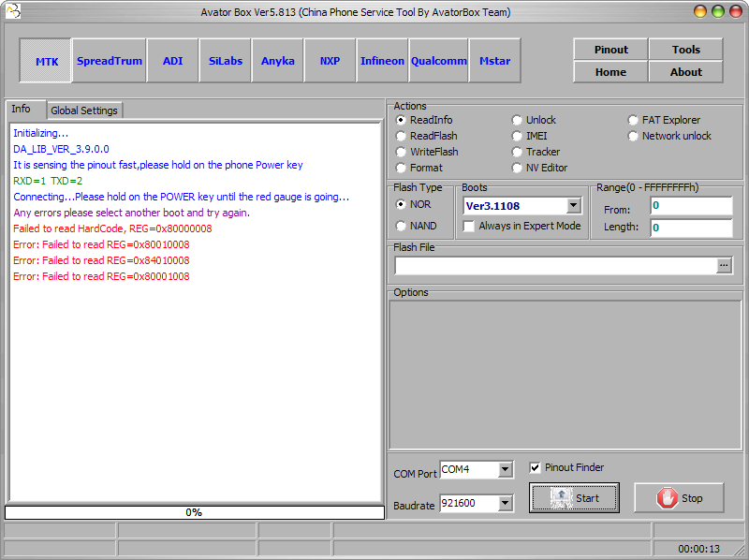This screenshot has width=749, height=560.
Task: Go to the Home page
Action: [x=611, y=72]
